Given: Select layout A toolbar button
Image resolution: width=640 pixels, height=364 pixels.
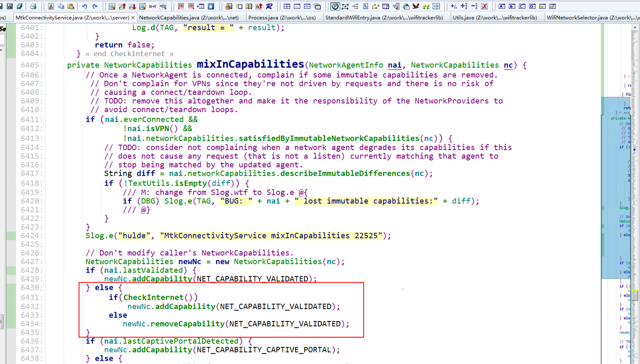Looking at the screenshot, I should pyautogui.click(x=502, y=6).
